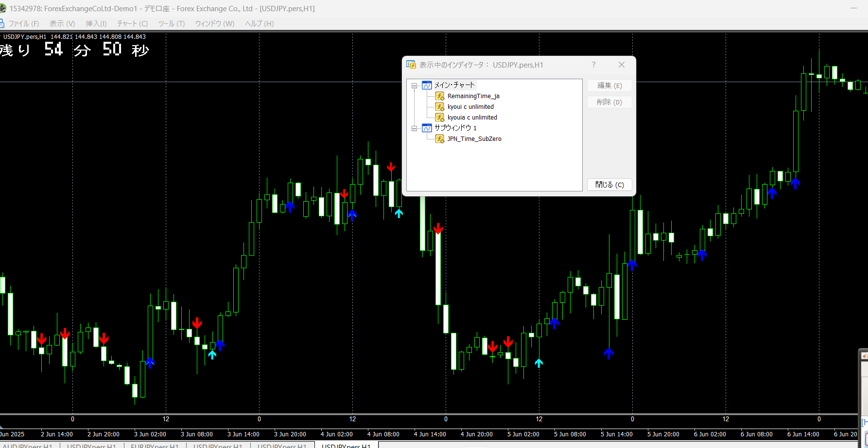Open the チャート (C) menu

(x=132, y=24)
